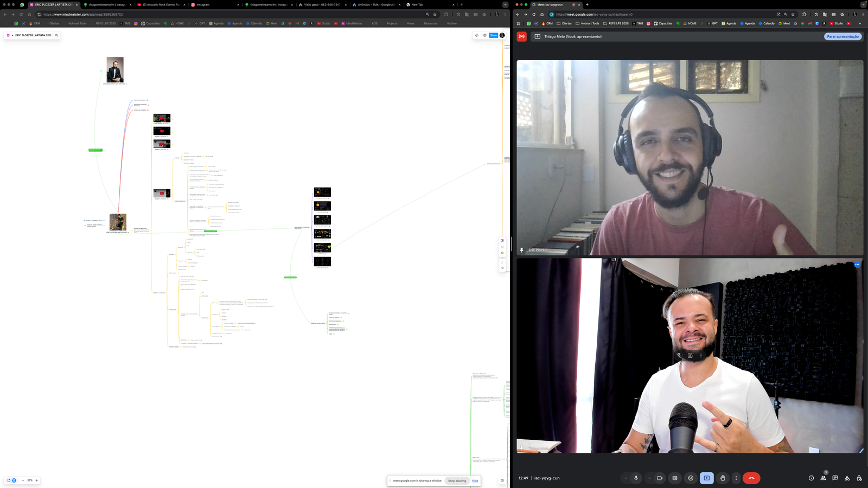Viewport: 868px width, 488px height.
Task: Select the suited man portrait node in mind map
Action: click(115, 70)
